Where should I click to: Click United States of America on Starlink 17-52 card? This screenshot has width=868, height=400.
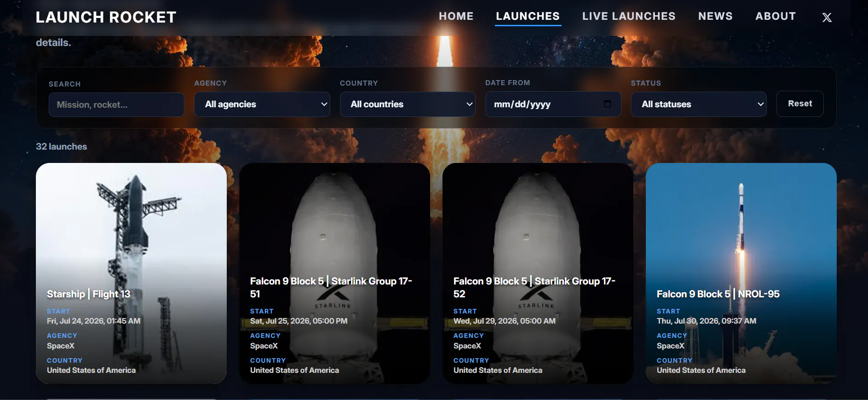tap(498, 370)
